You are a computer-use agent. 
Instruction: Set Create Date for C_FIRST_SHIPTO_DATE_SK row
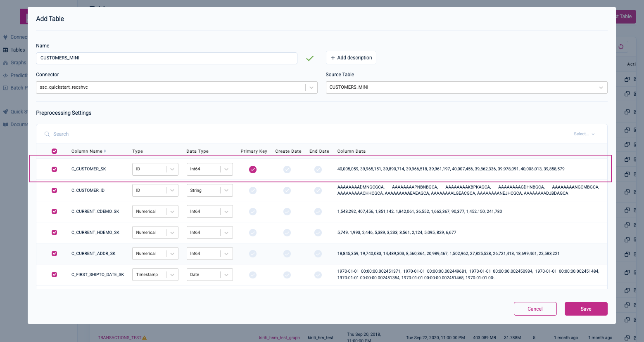tap(287, 274)
